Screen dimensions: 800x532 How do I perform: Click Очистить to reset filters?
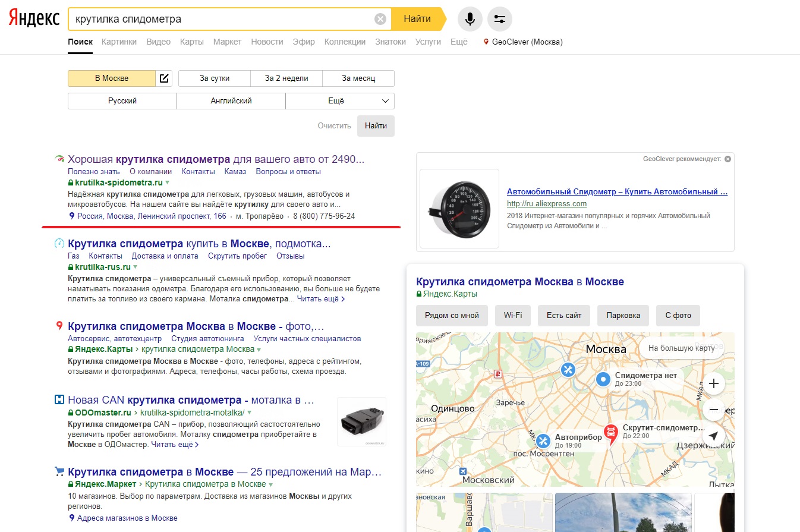[335, 126]
